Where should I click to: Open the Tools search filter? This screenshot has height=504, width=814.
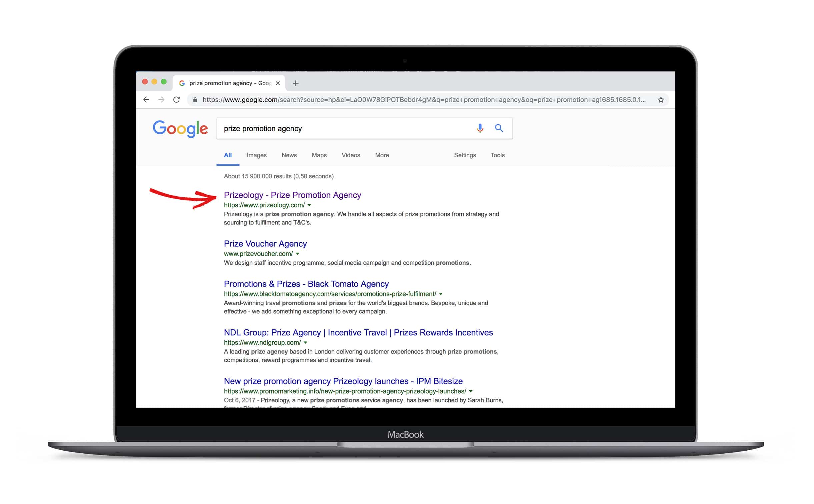[497, 155]
